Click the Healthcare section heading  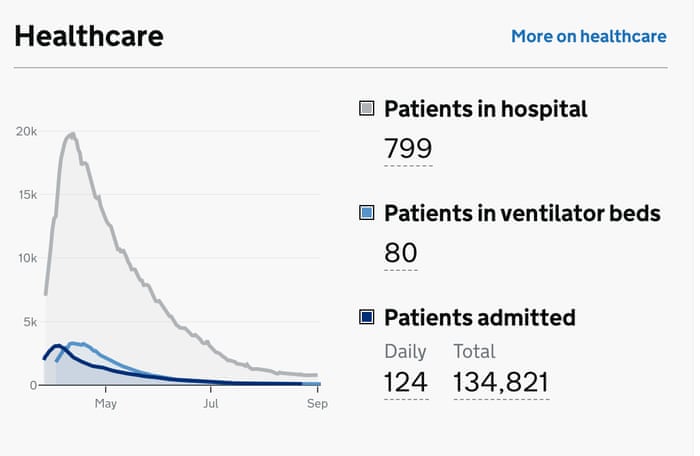tap(89, 36)
